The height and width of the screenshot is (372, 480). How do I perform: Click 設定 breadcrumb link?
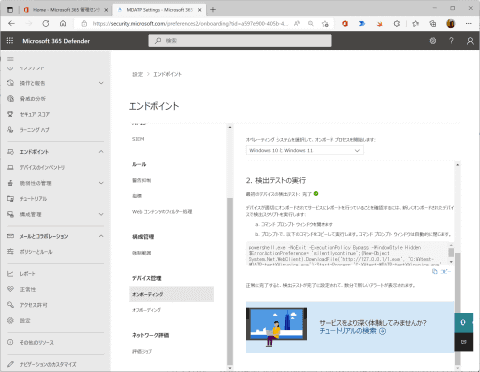coord(137,74)
